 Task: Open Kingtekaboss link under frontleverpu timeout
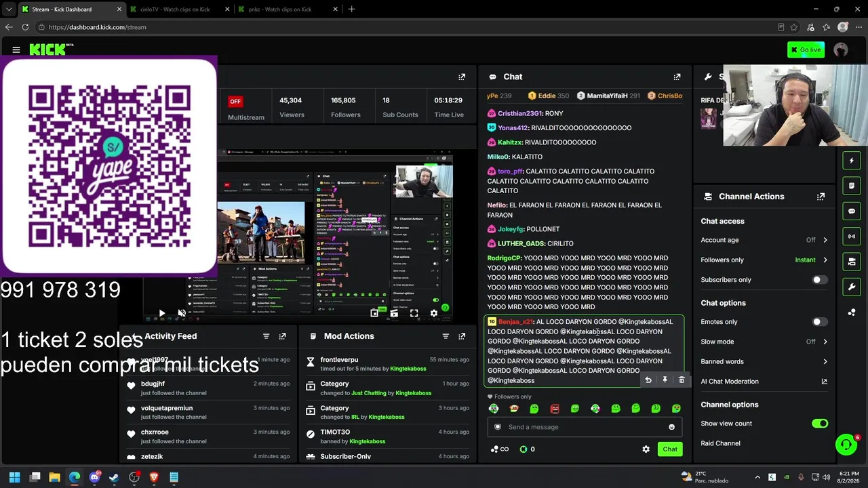[x=408, y=369]
